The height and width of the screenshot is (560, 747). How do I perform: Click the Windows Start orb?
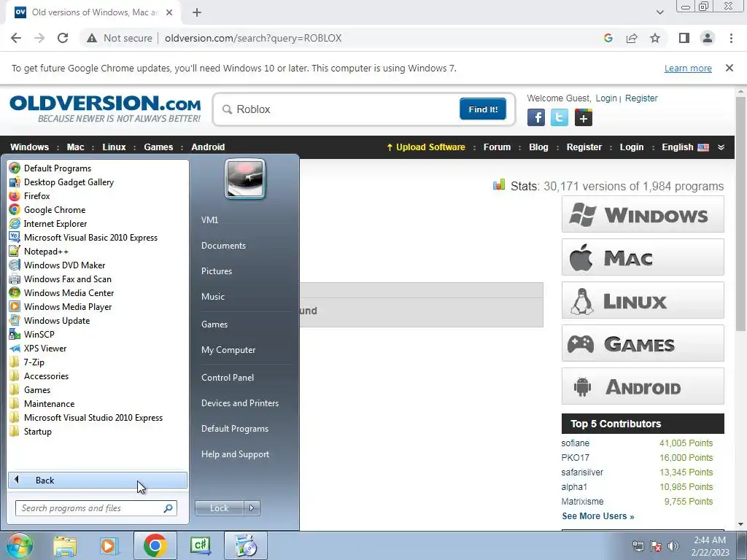point(19,545)
